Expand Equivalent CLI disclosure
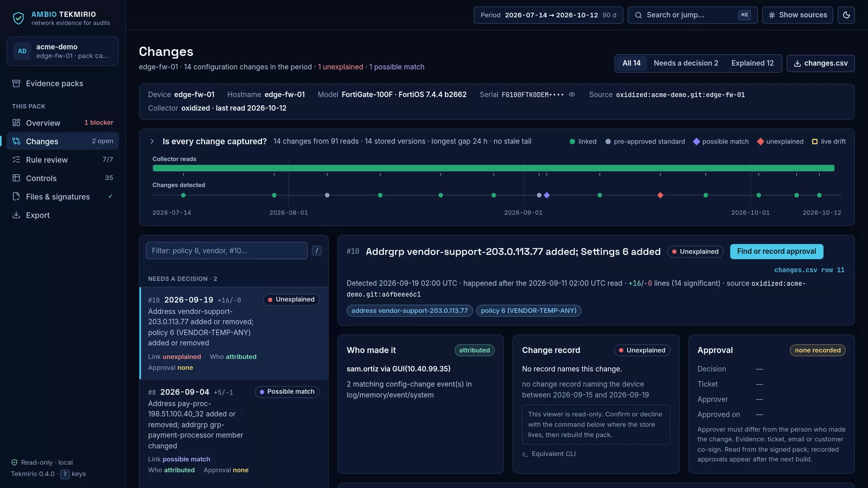The height and width of the screenshot is (488, 868). coord(549,454)
